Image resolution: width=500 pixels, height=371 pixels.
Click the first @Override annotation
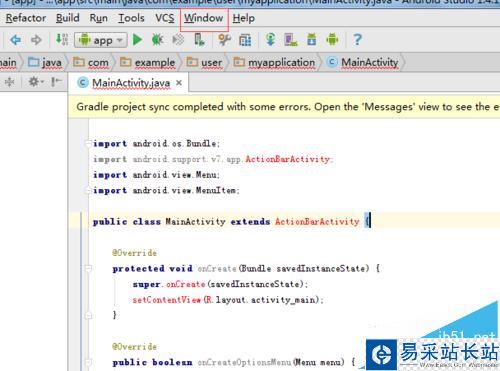tap(135, 253)
